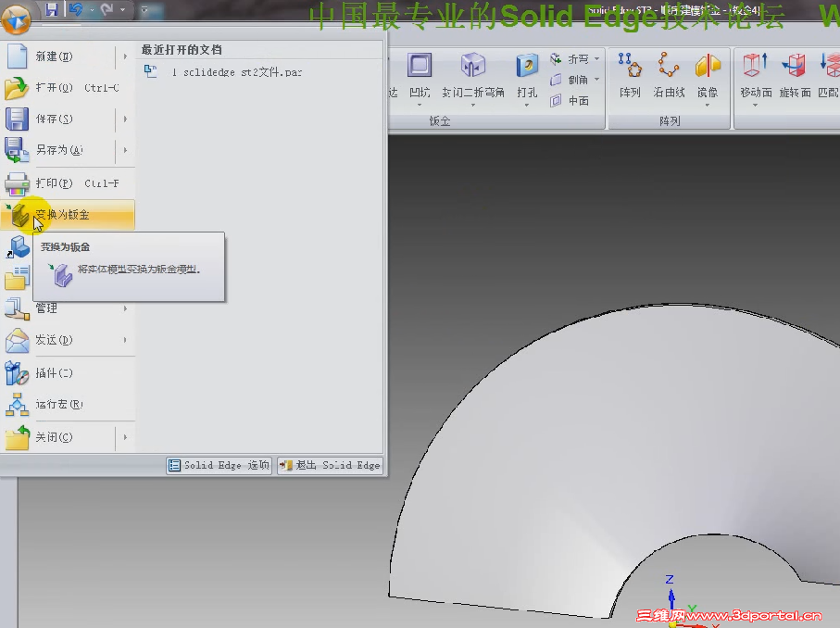This screenshot has width=840, height=628.
Task: Select the 阵列 (Pattern) tool
Action: tap(630, 76)
